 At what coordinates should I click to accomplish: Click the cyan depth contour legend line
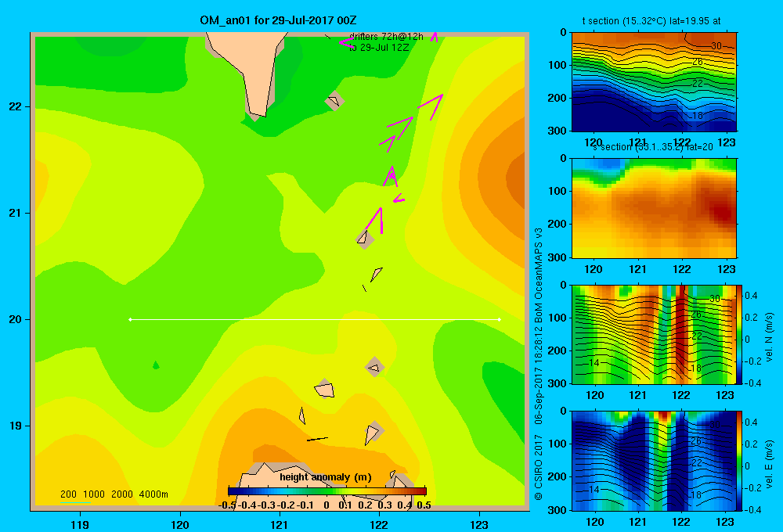click(75, 502)
